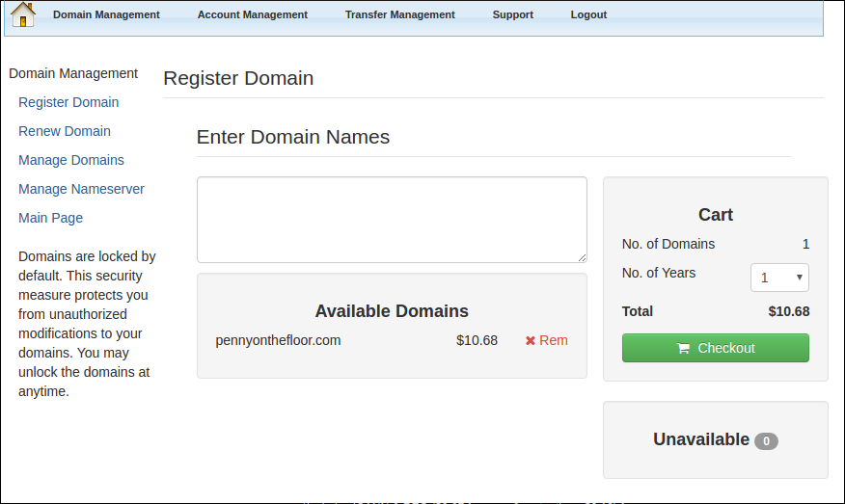Click the shopping cart icon on Checkout
Image resolution: width=845 pixels, height=504 pixels.
pos(683,349)
